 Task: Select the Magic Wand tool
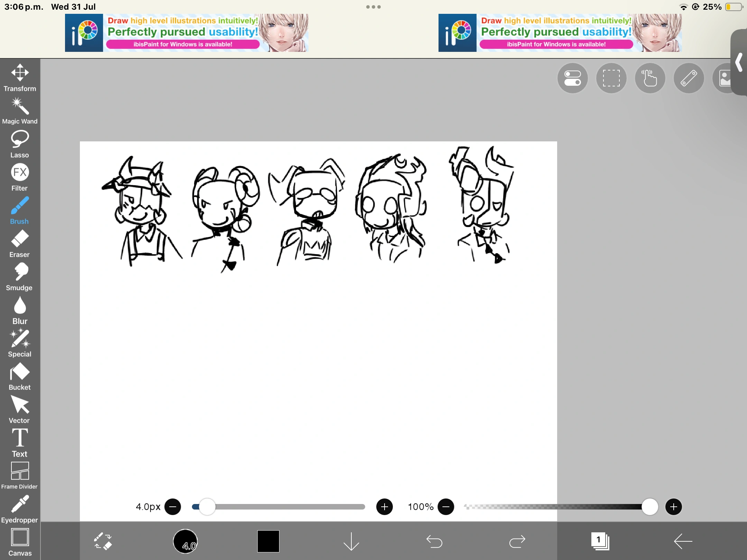[x=20, y=111]
